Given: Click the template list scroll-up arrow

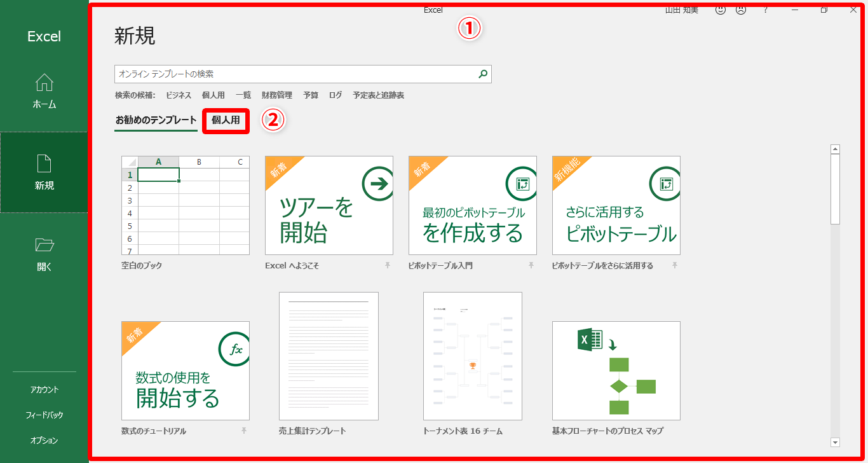Looking at the screenshot, I should click(836, 149).
